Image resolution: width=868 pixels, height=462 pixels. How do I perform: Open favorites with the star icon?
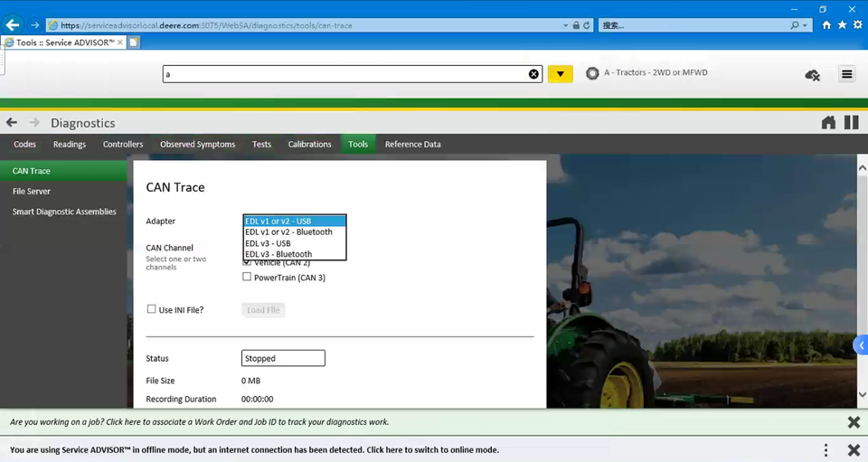tap(842, 25)
